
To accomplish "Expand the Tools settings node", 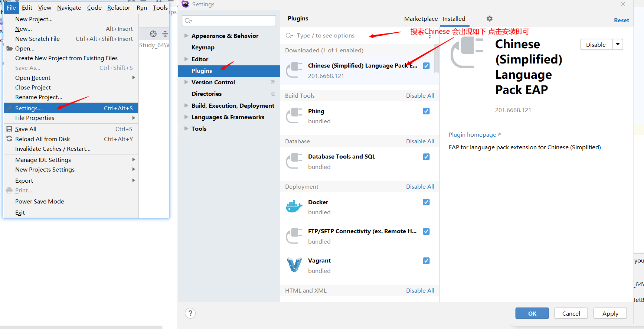I will (x=186, y=128).
